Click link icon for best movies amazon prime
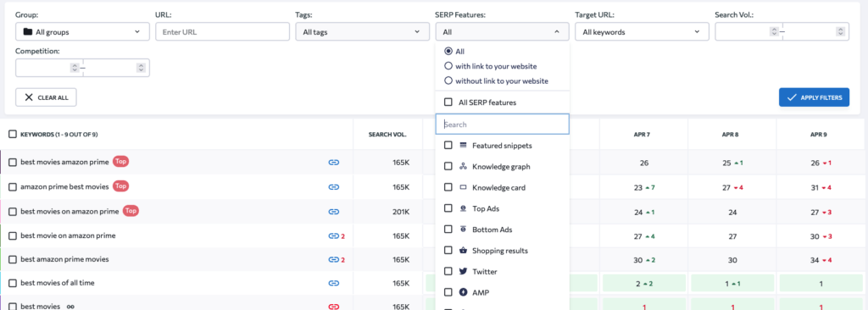Image resolution: width=868 pixels, height=310 pixels. pyautogui.click(x=333, y=162)
